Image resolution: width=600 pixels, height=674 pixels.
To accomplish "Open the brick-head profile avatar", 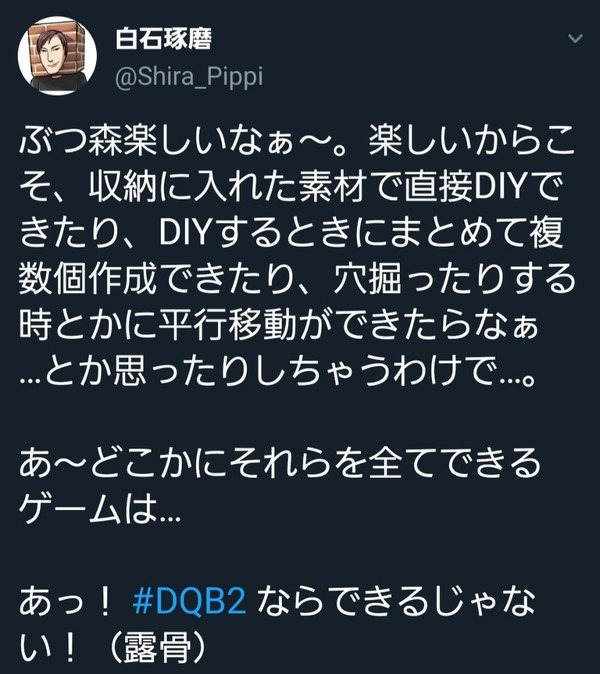I will point(57,56).
